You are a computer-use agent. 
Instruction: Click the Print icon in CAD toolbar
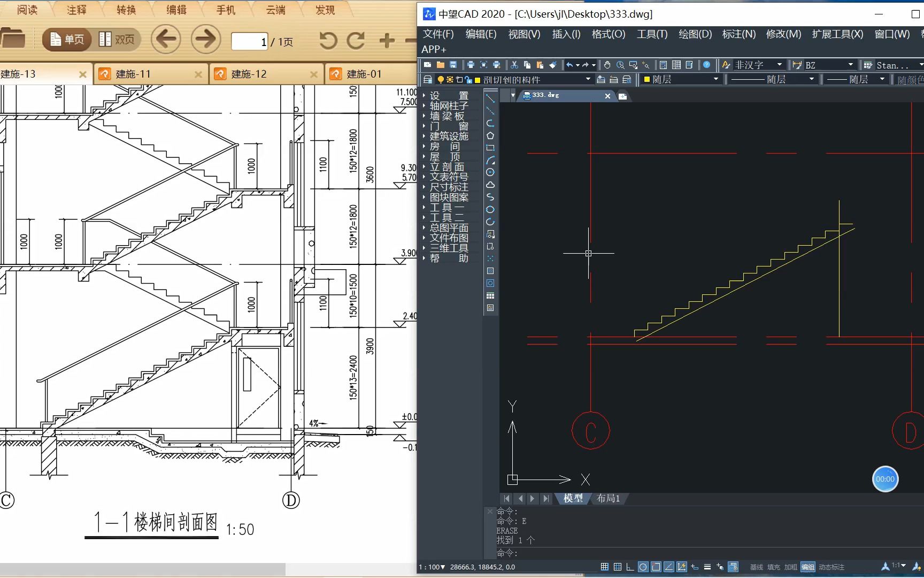471,65
